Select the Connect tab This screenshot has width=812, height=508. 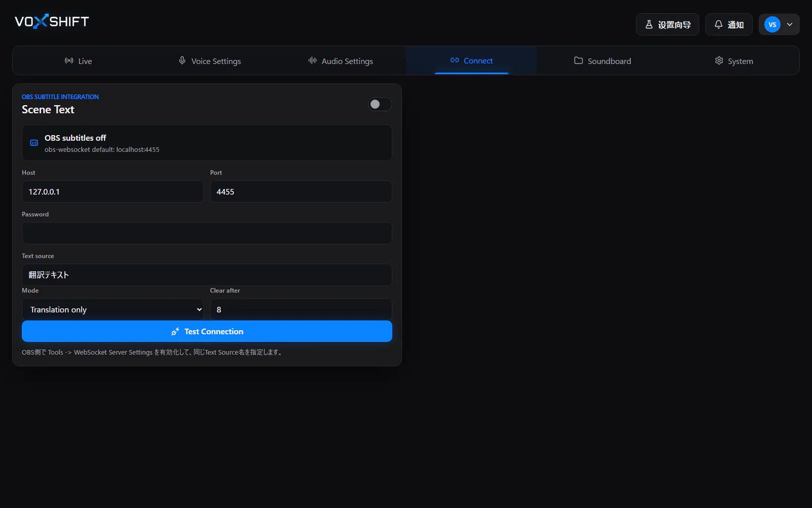[471, 60]
